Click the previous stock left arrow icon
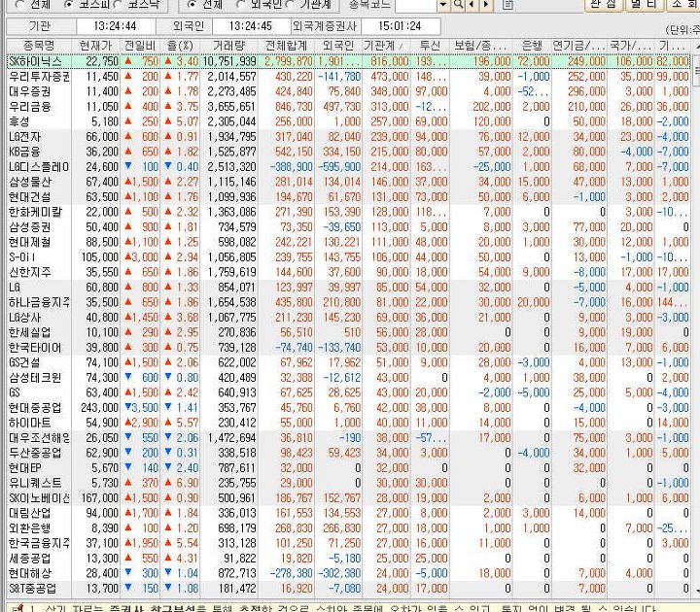Image resolution: width=700 pixels, height=612 pixels. pyautogui.click(x=472, y=5)
